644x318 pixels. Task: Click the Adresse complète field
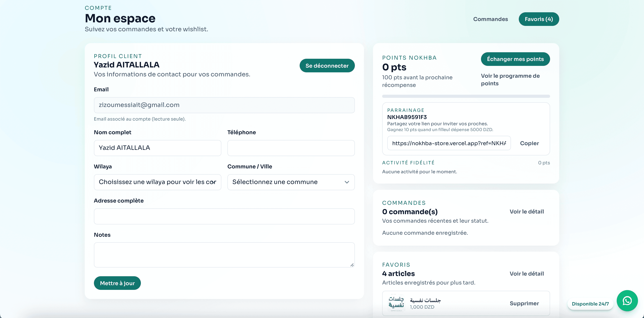coord(224,216)
